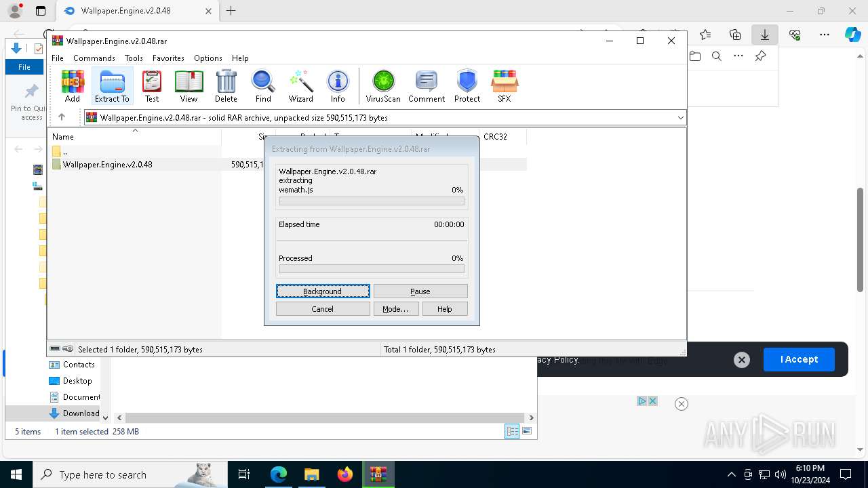
Task: Open Edge settings and more menu
Action: click(825, 34)
